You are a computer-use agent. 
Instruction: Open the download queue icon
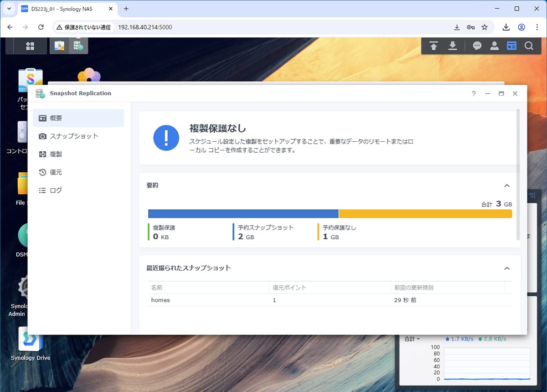click(x=452, y=46)
